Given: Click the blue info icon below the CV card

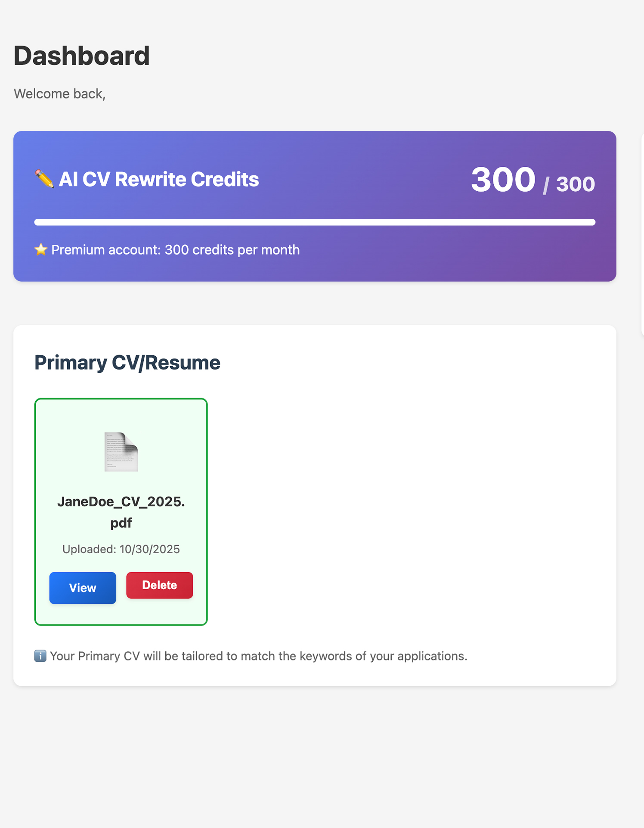Looking at the screenshot, I should coord(40,656).
